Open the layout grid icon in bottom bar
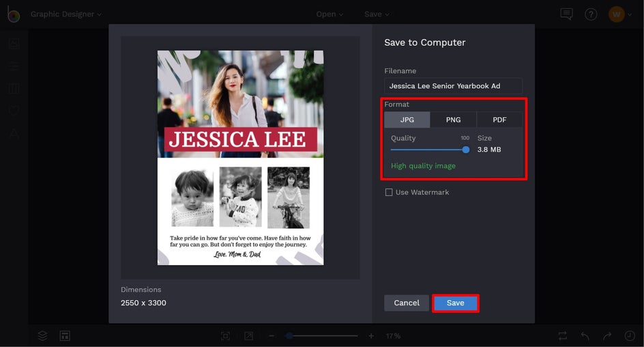 click(x=65, y=336)
